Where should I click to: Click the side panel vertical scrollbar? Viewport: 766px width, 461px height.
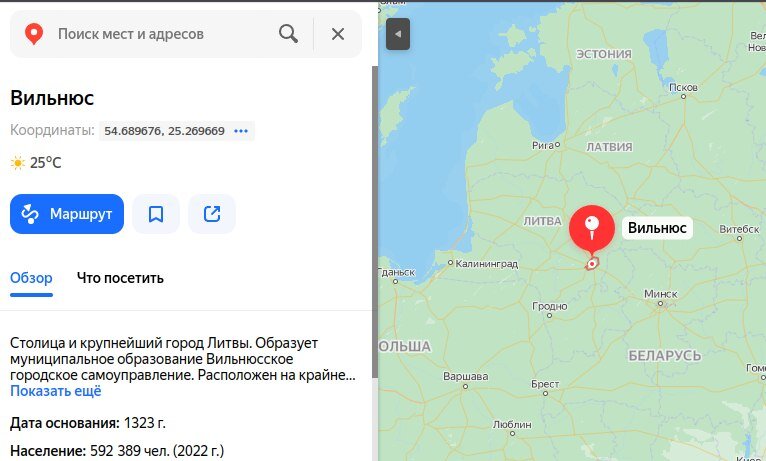coord(375,222)
